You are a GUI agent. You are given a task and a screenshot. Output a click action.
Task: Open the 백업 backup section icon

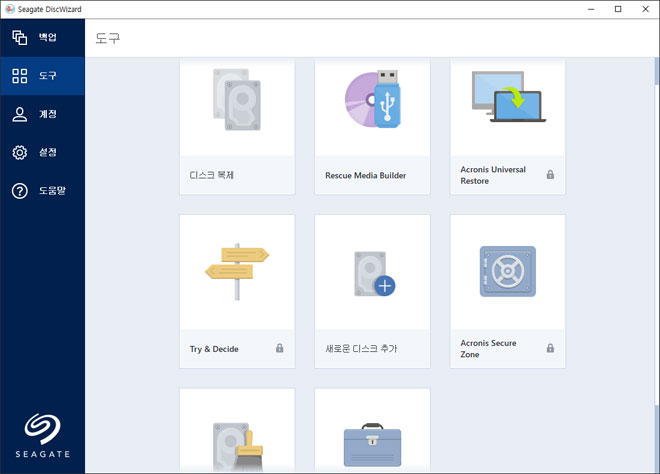19,37
